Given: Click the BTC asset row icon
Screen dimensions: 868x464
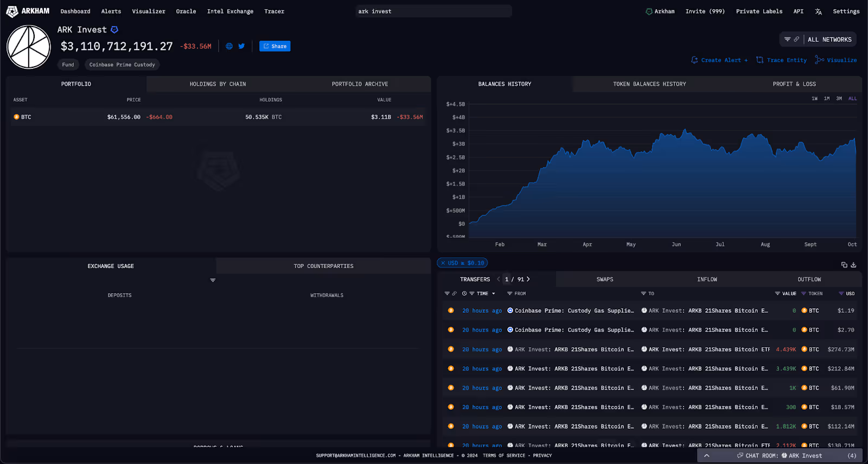Looking at the screenshot, I should (x=16, y=117).
